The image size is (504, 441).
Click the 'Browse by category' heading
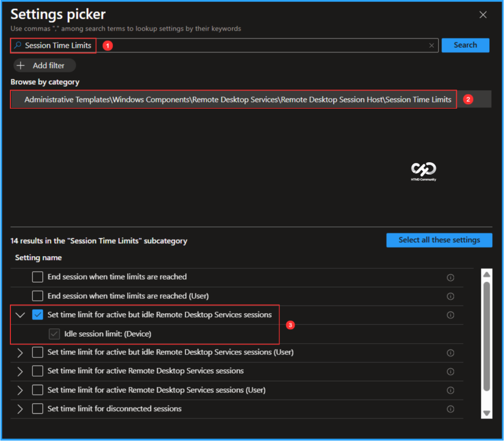[45, 82]
